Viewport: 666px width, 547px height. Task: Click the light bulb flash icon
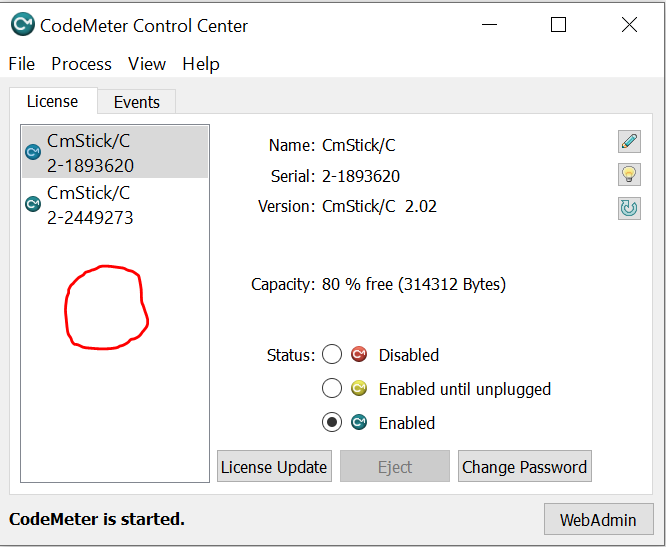point(629,175)
